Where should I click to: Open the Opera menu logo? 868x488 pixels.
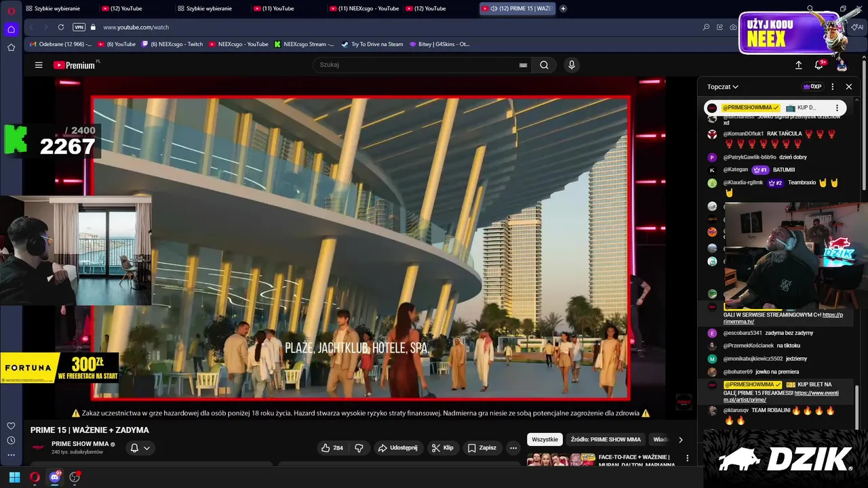[x=12, y=11]
